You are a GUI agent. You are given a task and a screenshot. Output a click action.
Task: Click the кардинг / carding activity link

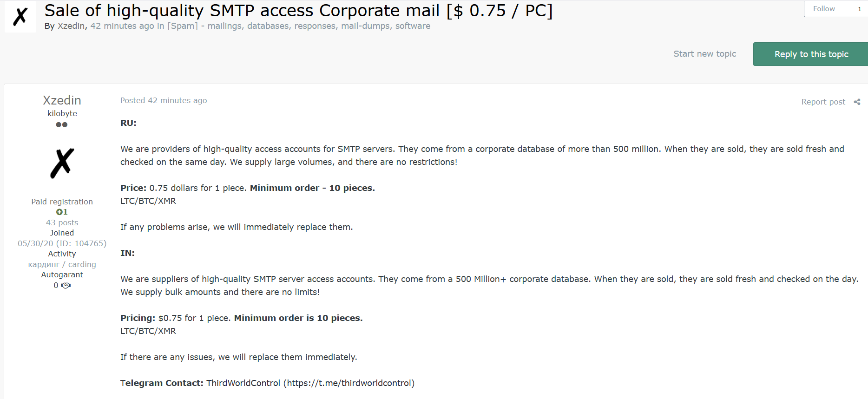point(62,264)
